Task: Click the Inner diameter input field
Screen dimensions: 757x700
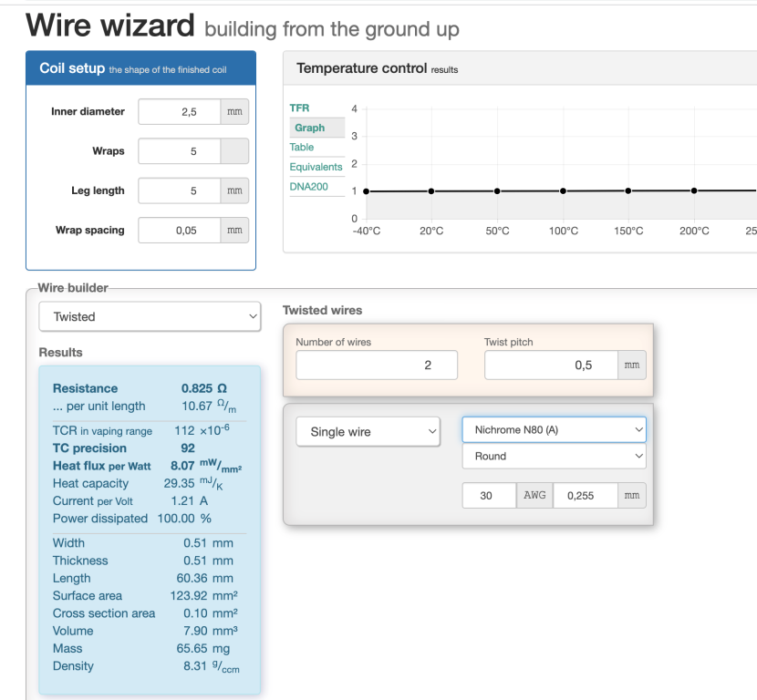Action: [x=180, y=112]
